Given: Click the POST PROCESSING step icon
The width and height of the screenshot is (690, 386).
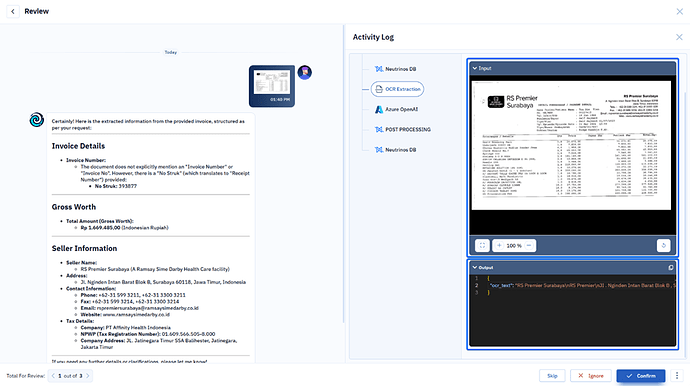Looking at the screenshot, I should pos(378,129).
